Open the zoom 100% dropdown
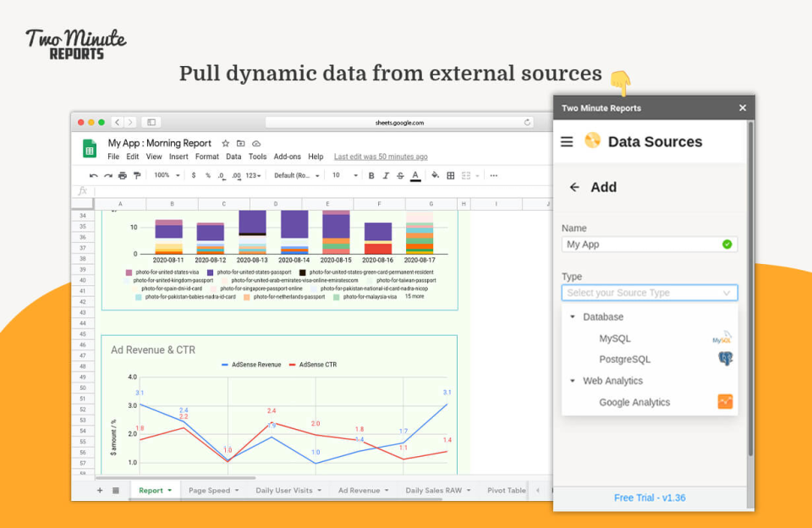Screen dimensions: 812x528 (x=167, y=176)
